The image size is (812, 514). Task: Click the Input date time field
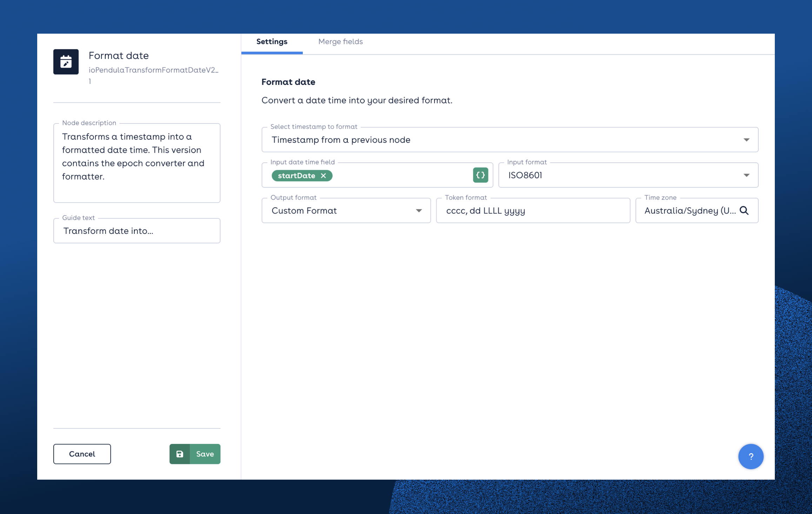377,175
